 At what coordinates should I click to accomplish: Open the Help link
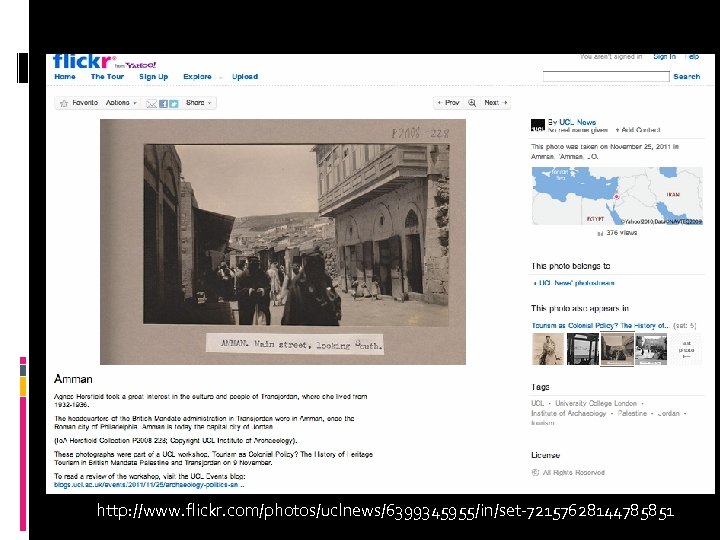pyautogui.click(x=692, y=56)
